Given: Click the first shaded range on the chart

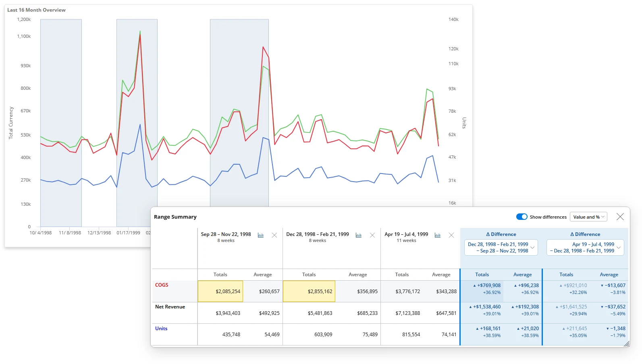Looking at the screenshot, I should [x=61, y=123].
